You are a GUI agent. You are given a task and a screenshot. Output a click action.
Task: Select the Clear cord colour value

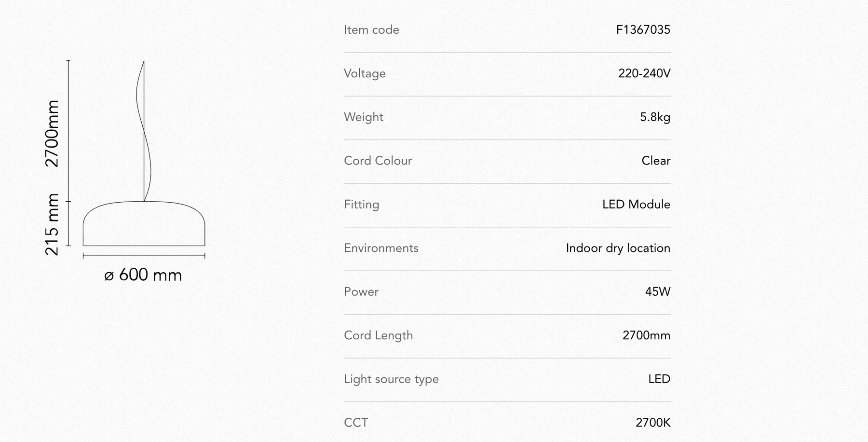656,161
